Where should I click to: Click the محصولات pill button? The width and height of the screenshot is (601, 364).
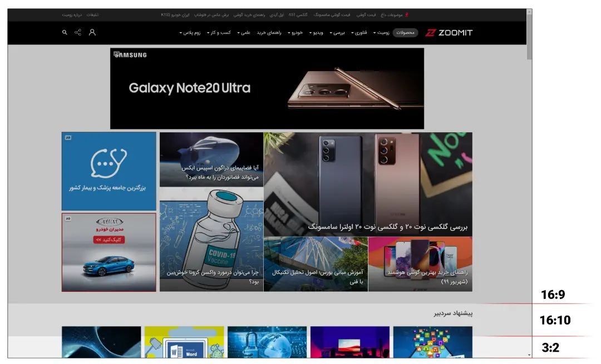405,33
